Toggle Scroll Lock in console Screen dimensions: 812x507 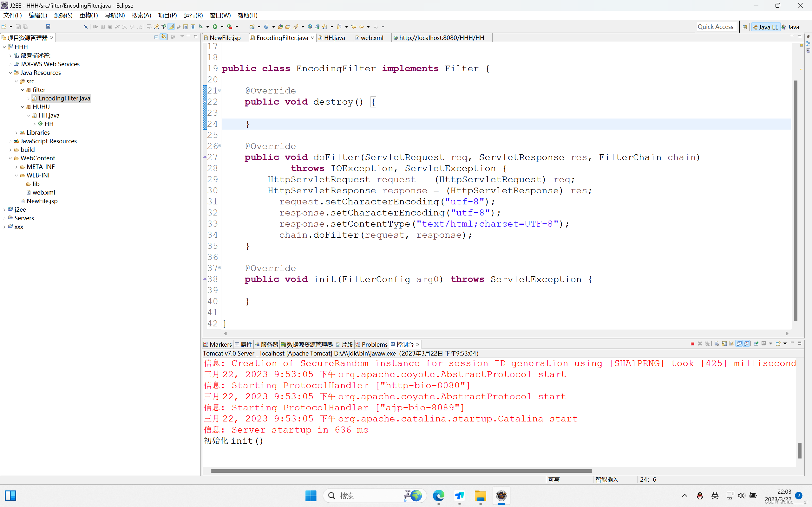click(x=724, y=344)
